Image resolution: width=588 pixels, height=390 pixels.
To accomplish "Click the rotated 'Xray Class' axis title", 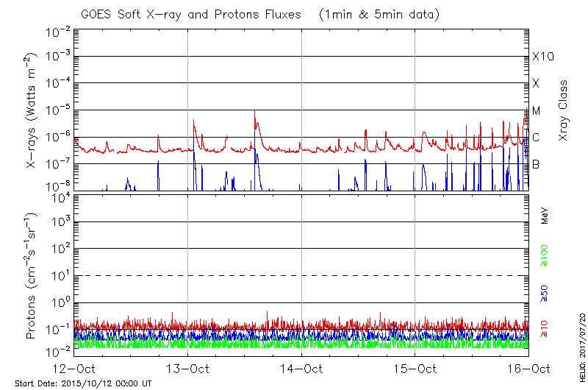I will click(x=564, y=110).
